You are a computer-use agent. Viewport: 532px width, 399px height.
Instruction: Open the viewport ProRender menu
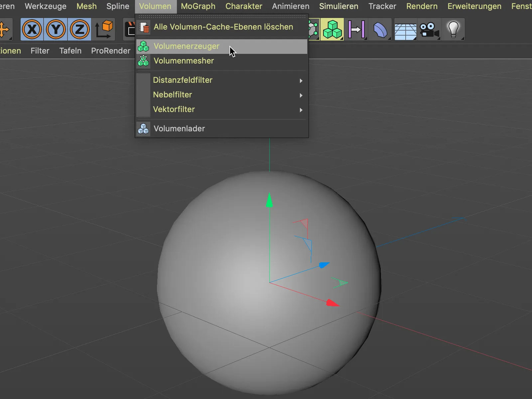pyautogui.click(x=111, y=51)
